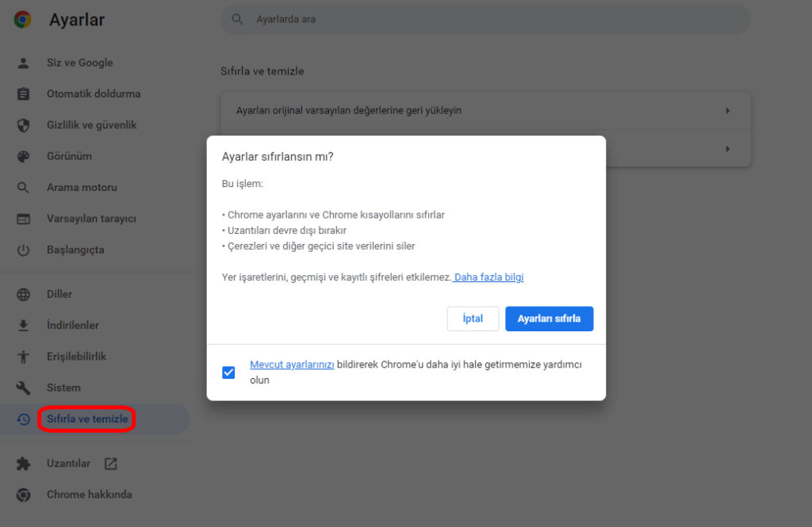Click the restore clock icon for Sıfırla ve temizle

click(23, 418)
